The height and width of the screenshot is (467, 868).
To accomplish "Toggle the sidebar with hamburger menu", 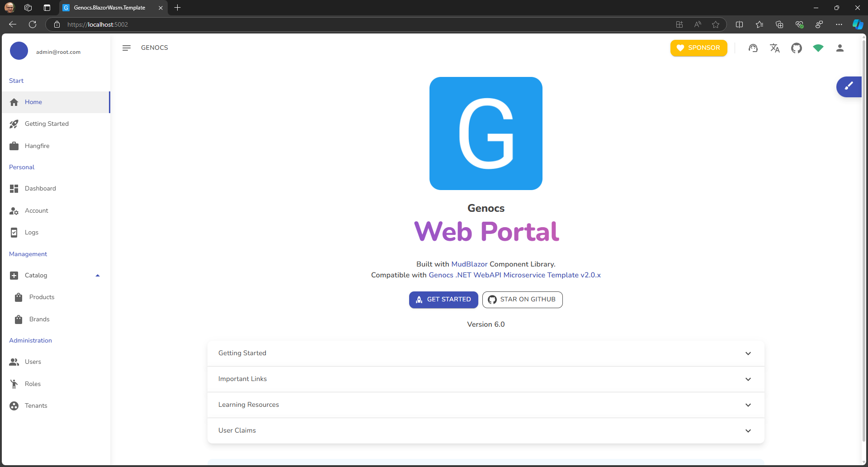I will coord(127,48).
